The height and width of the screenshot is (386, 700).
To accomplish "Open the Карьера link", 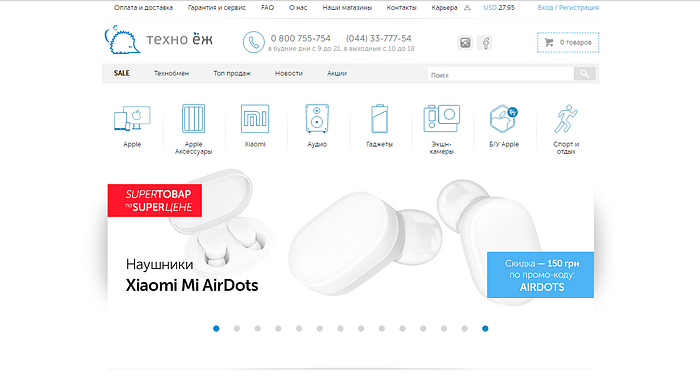I will click(x=444, y=8).
